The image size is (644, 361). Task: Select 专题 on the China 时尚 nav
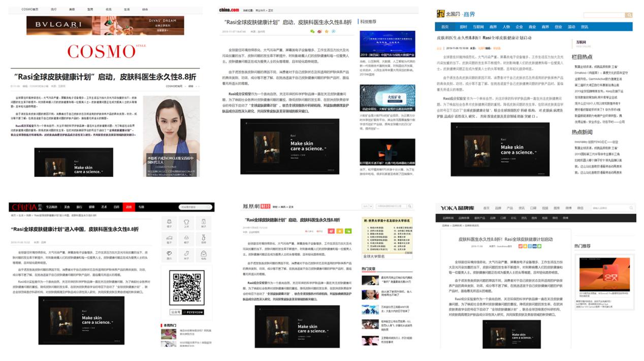[x=141, y=207]
